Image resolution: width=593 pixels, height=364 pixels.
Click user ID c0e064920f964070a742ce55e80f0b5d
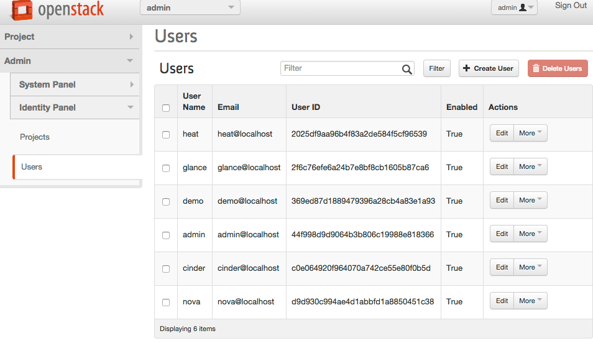361,268
